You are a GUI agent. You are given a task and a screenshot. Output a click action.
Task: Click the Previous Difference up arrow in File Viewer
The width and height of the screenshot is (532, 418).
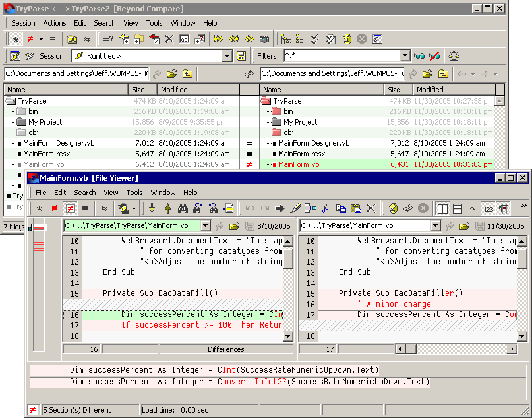pyautogui.click(x=167, y=208)
